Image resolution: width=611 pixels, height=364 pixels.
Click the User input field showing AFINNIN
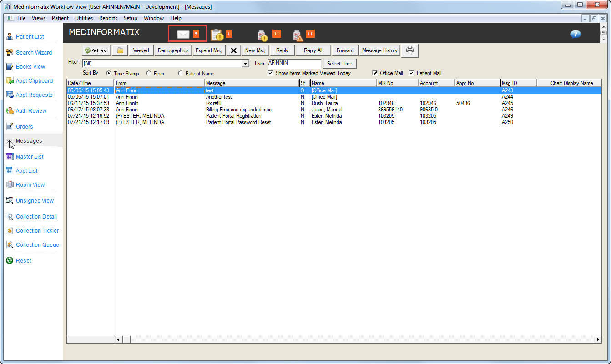(294, 64)
